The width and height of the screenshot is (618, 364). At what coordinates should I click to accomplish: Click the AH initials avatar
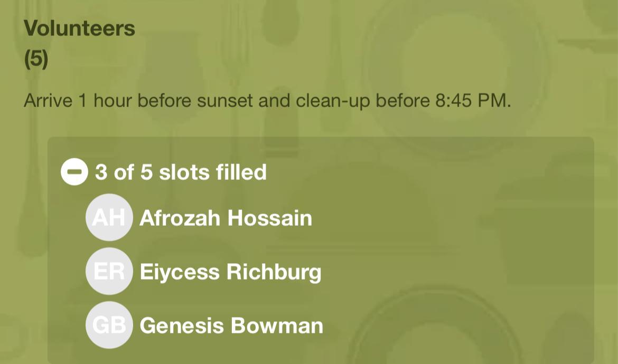(x=109, y=217)
